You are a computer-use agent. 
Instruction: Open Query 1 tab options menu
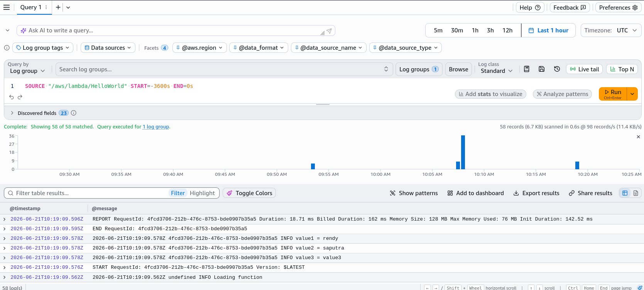(46, 7)
